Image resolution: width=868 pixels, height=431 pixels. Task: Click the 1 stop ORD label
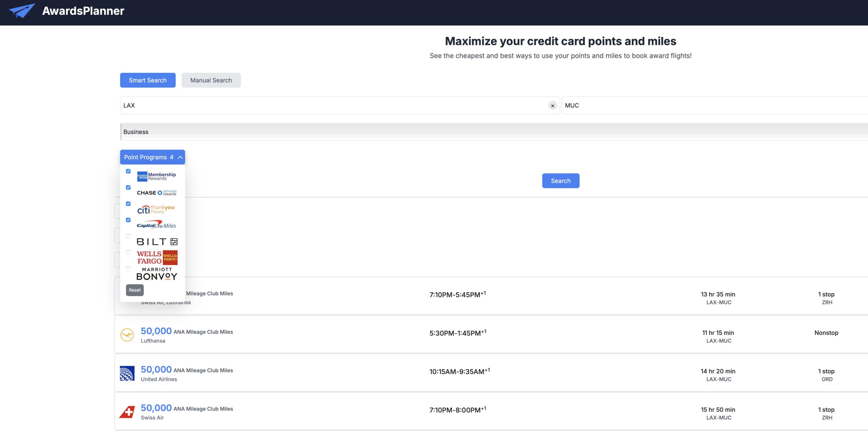[x=826, y=375]
